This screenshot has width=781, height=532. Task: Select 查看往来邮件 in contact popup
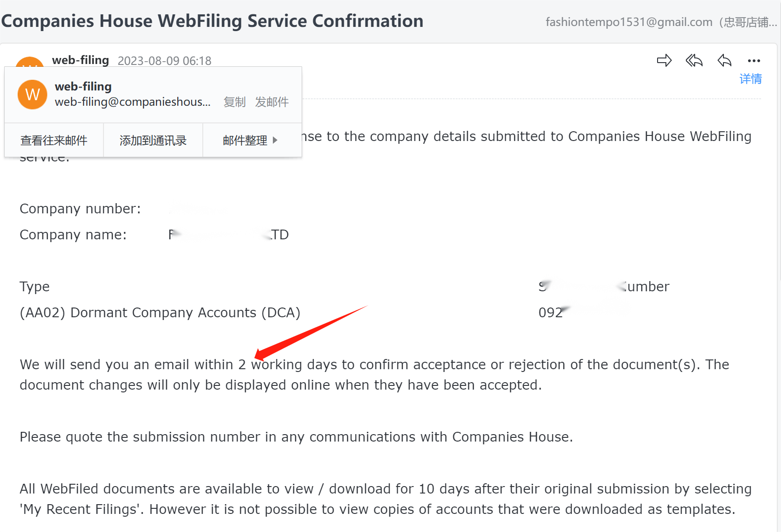(54, 140)
